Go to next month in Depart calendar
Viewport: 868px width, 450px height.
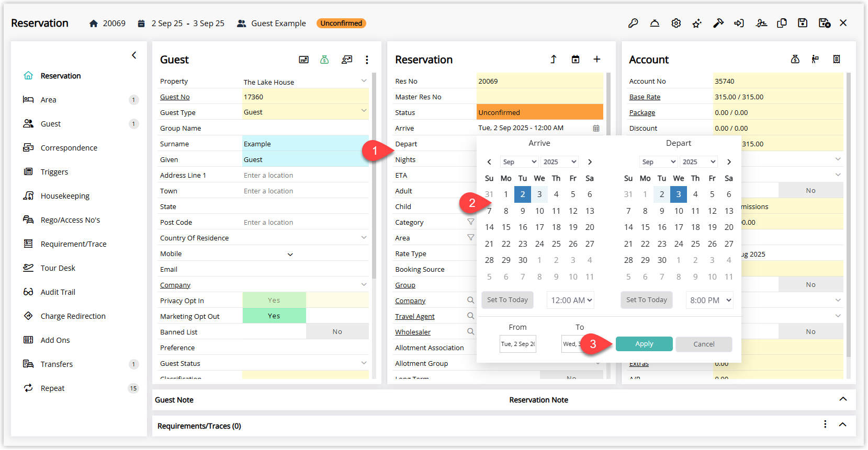click(x=729, y=162)
